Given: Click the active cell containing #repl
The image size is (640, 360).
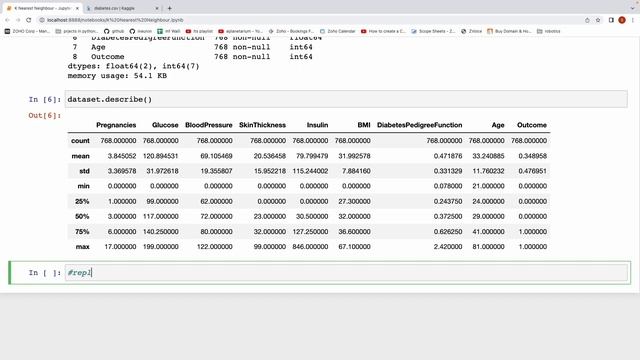Looking at the screenshot, I should pos(346,272).
